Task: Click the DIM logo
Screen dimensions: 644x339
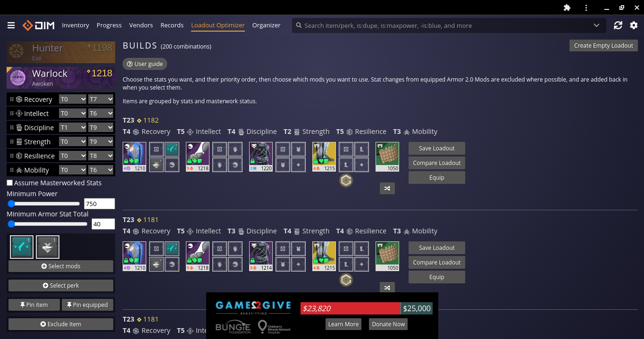Action: [39, 25]
